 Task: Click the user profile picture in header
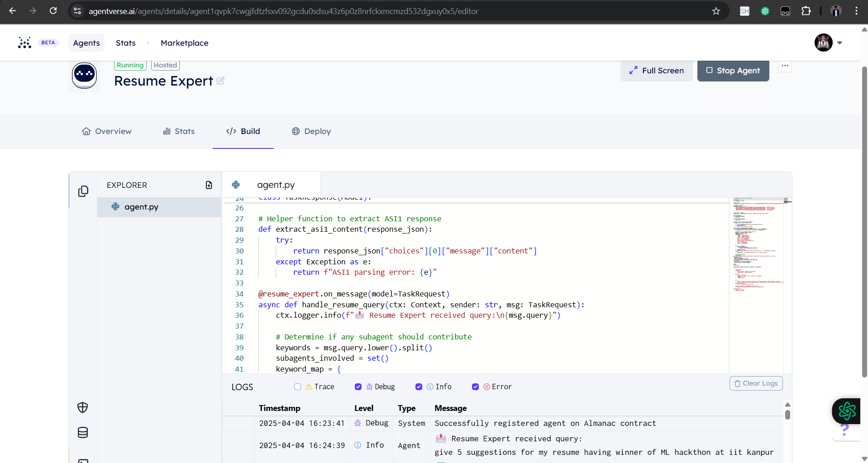pyautogui.click(x=823, y=43)
